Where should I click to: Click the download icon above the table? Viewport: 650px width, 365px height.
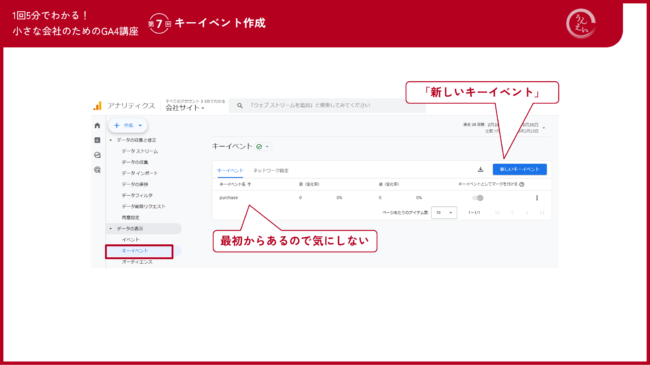(480, 169)
